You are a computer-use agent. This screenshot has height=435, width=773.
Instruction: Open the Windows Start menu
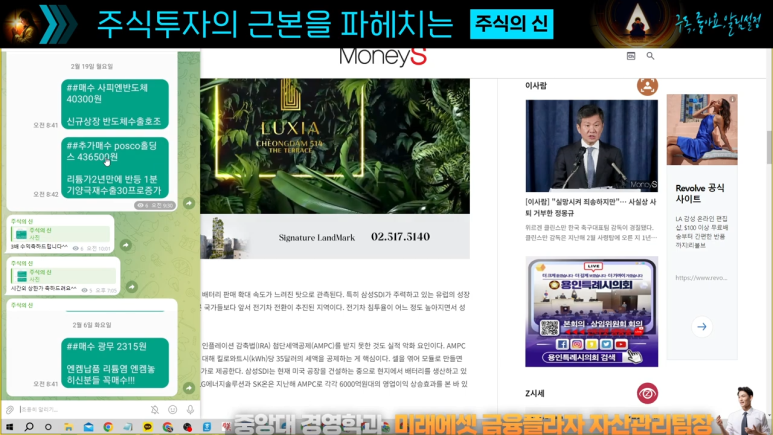point(9,427)
